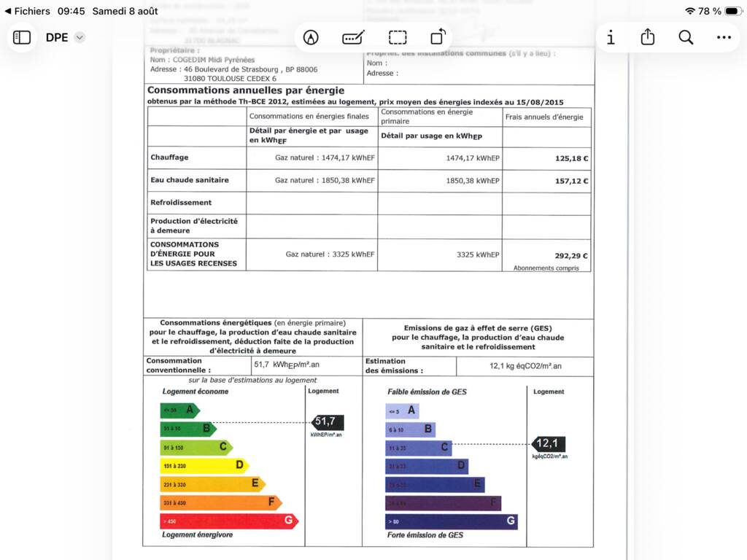Screen dimensions: 747x560
Task: Go back to Fichiers app
Action: [x=28, y=11]
